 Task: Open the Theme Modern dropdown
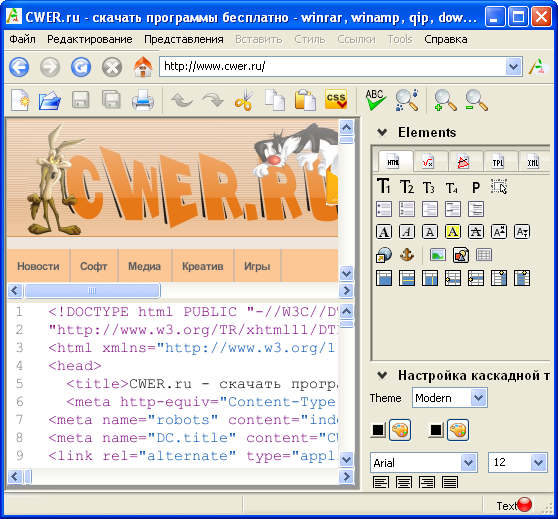coord(478,398)
